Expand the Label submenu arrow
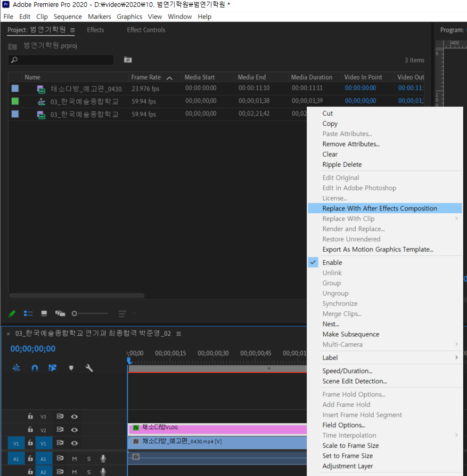The image size is (467, 476). coord(456,357)
